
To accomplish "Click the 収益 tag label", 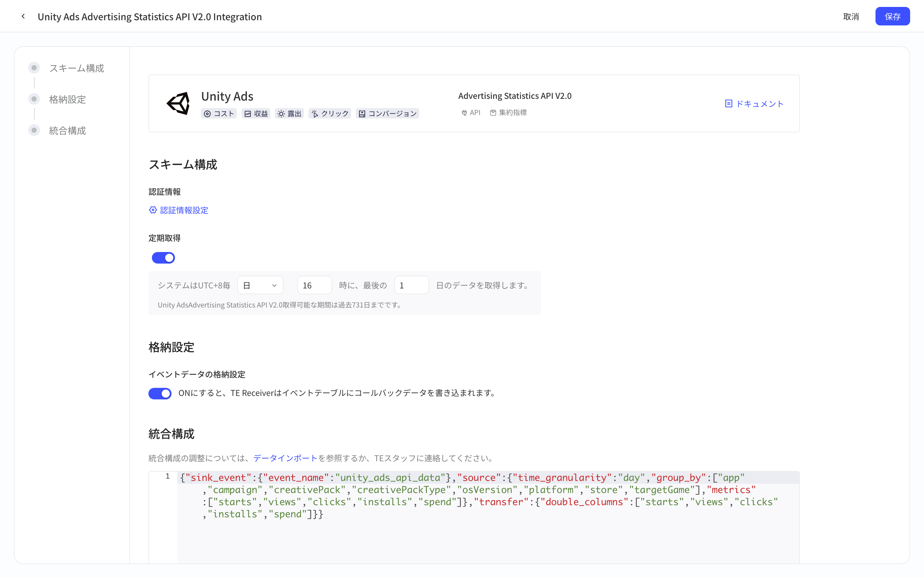I will 261,114.
